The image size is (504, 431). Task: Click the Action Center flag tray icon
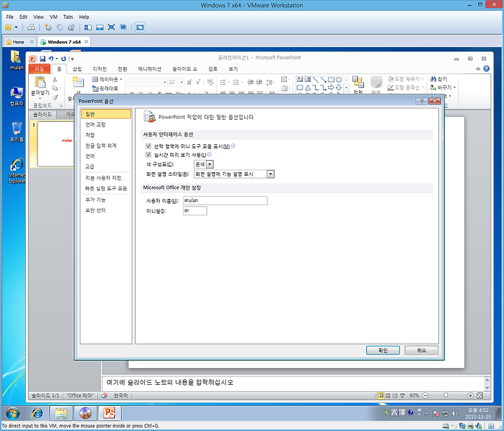436,414
